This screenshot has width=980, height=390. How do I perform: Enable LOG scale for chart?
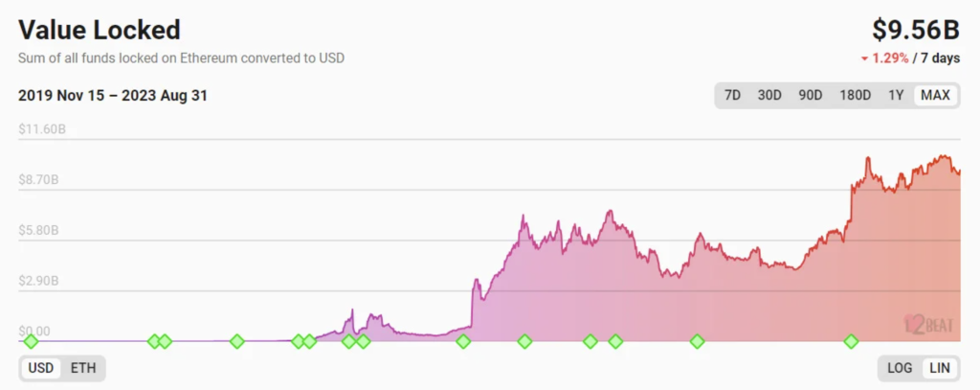tap(900, 368)
